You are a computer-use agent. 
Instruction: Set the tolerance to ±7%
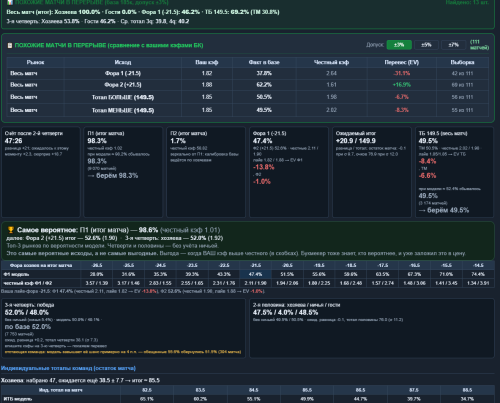[453, 45]
